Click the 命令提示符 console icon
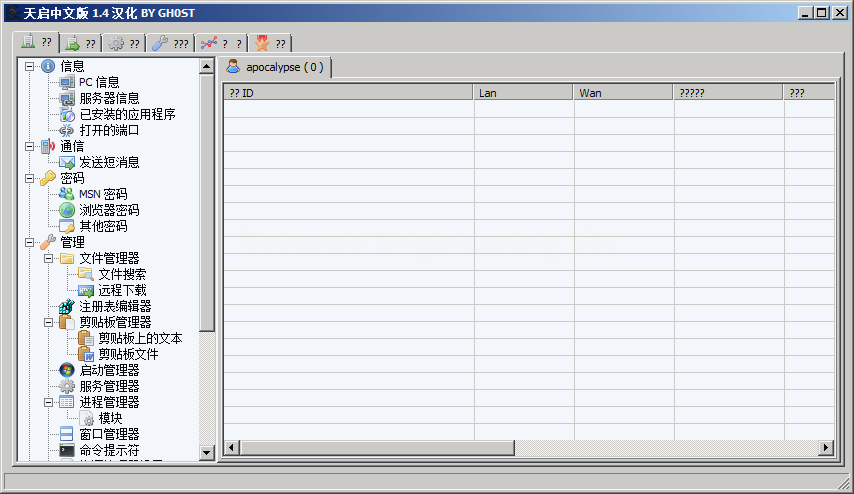This screenshot has height=494, width=854. 67,450
